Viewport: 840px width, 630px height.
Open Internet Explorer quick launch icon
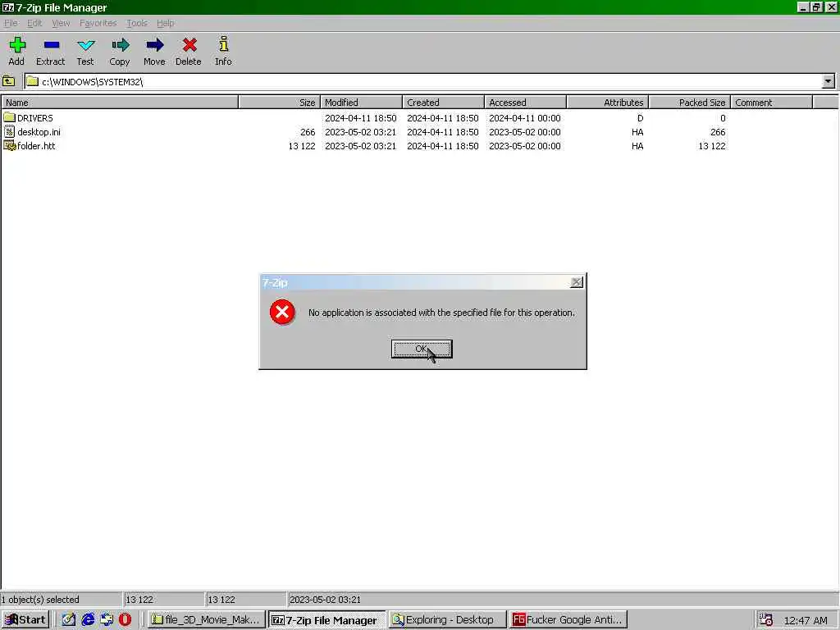point(88,620)
